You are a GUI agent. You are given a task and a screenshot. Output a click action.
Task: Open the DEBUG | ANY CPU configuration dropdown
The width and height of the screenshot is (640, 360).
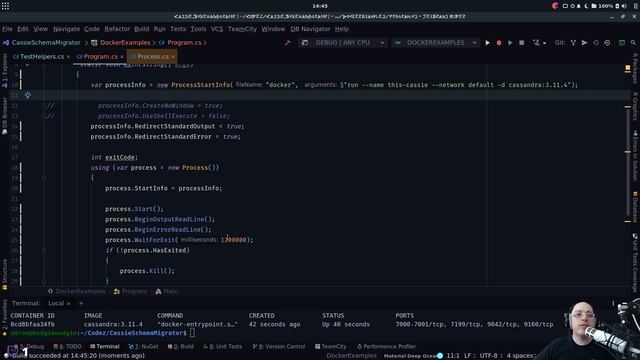coord(343,42)
